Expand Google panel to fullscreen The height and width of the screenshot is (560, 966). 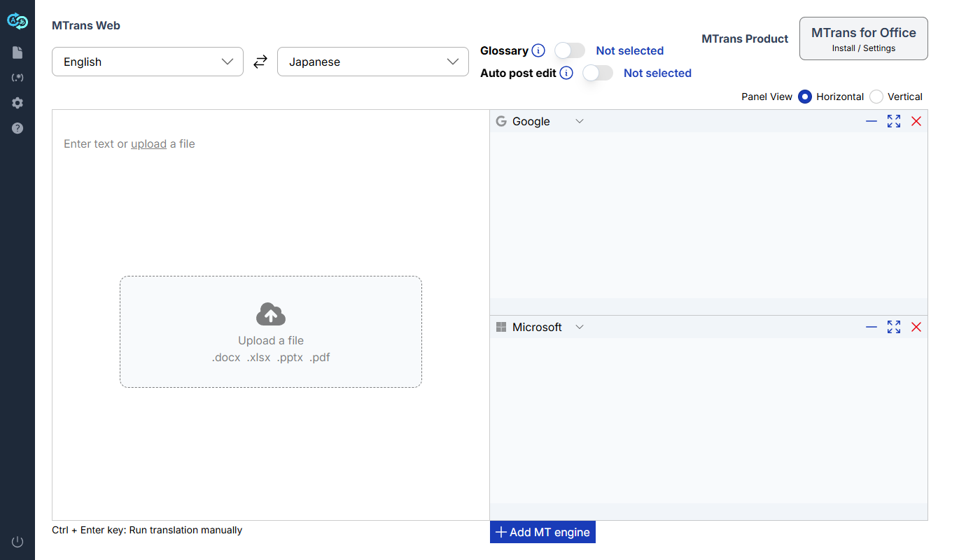pos(894,121)
